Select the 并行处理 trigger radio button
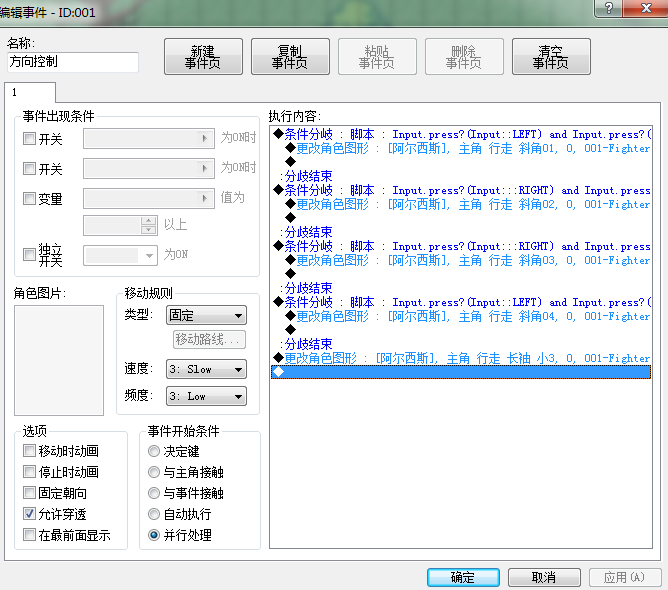This screenshot has height=590, width=668. (154, 535)
